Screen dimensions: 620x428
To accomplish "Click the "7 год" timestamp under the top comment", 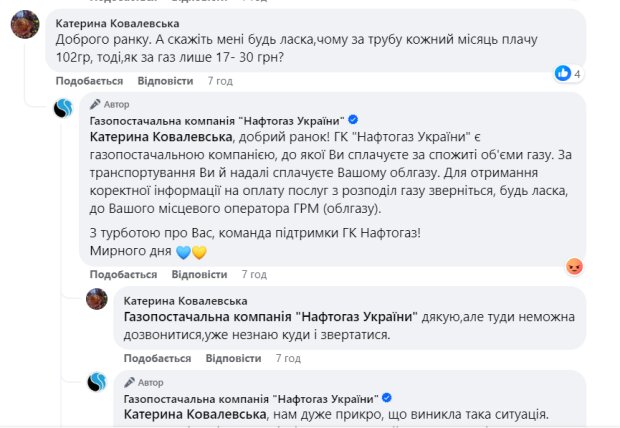I will (x=220, y=79).
